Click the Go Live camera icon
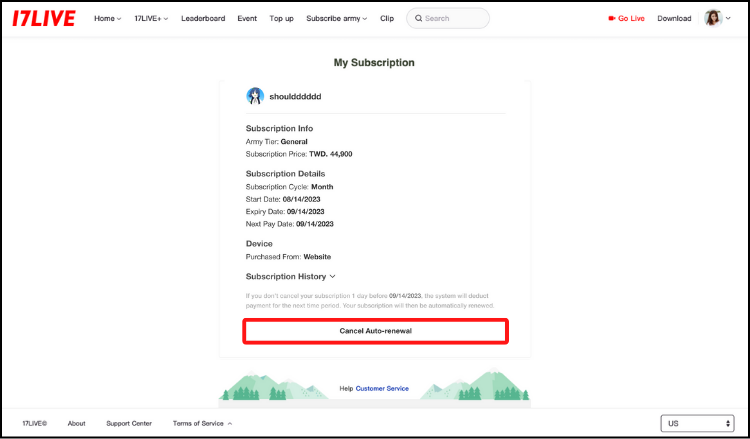This screenshot has height=439, width=750. (x=612, y=18)
